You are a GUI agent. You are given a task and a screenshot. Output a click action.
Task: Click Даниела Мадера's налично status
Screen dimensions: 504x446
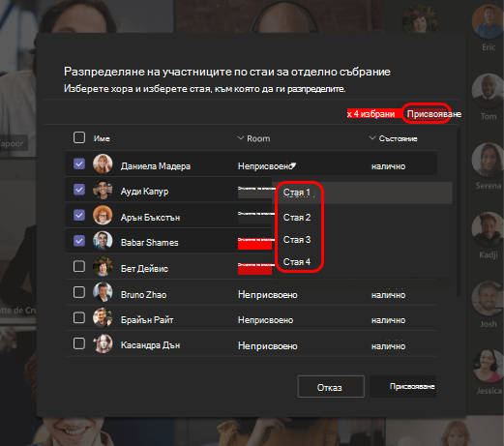pyautogui.click(x=388, y=166)
